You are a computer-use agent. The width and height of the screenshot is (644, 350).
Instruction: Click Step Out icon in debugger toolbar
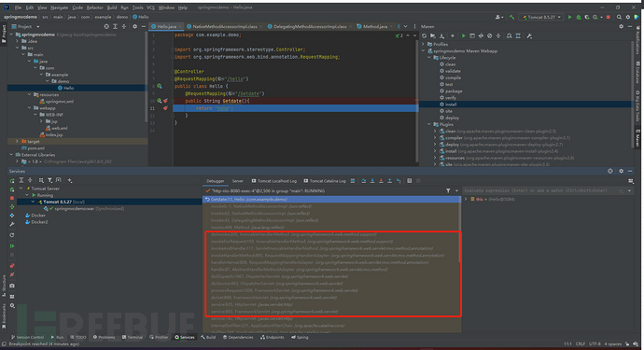389,181
